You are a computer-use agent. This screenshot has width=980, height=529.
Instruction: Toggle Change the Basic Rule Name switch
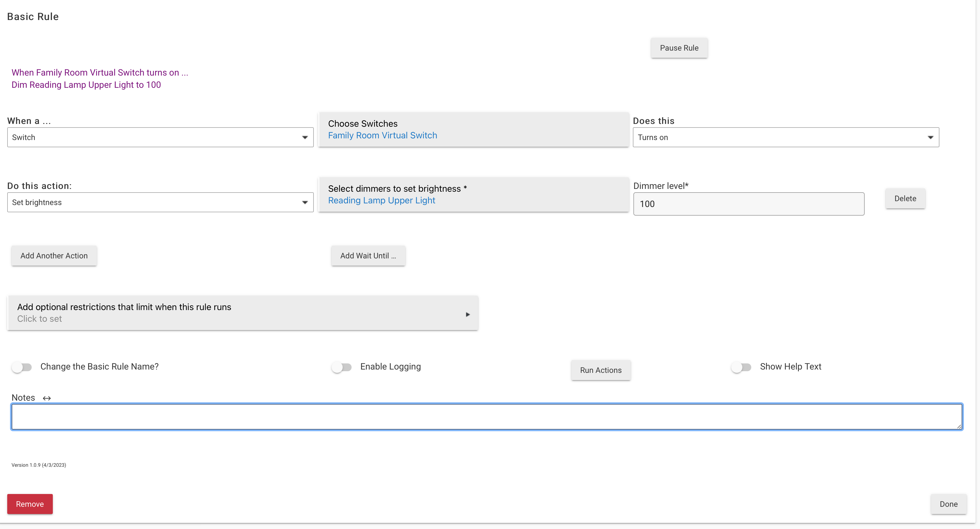(22, 367)
